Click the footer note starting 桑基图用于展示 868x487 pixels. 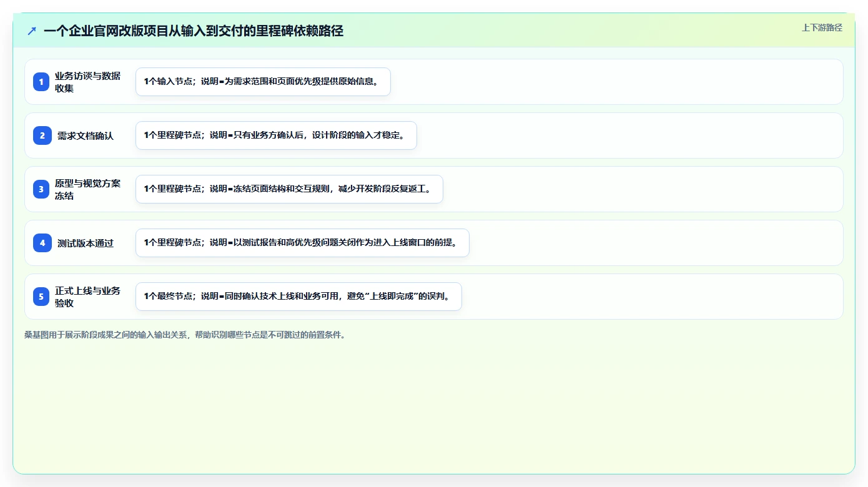(x=185, y=335)
